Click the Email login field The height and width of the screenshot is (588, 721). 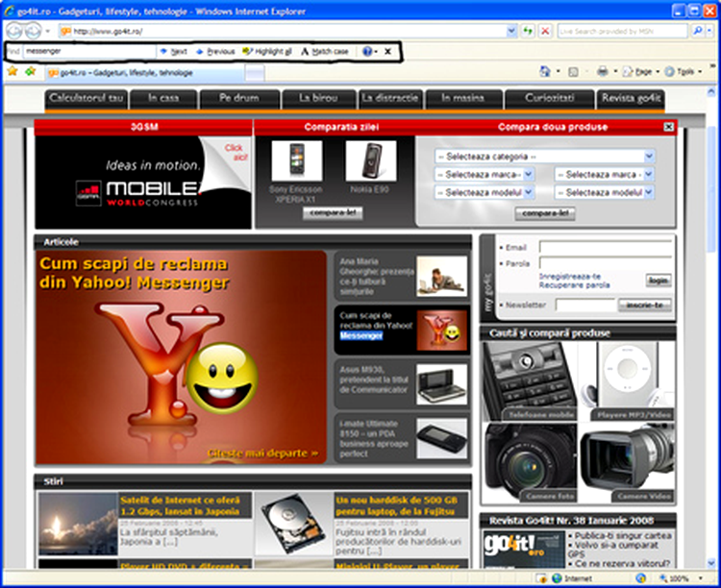click(605, 247)
